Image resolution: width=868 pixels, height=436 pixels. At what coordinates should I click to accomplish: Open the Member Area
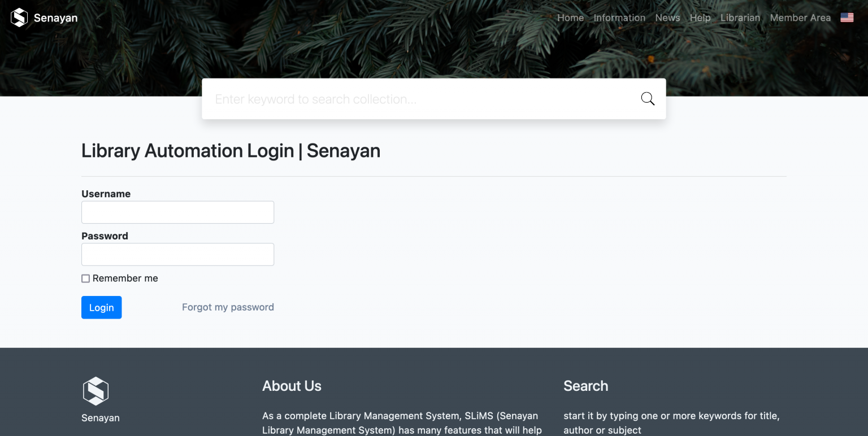click(800, 18)
